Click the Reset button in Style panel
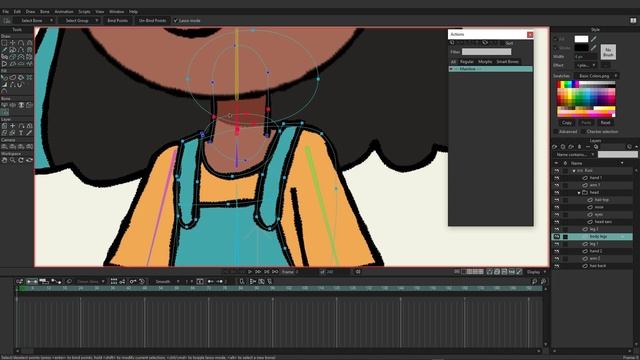This screenshot has width=640, height=360. pyautogui.click(x=605, y=123)
